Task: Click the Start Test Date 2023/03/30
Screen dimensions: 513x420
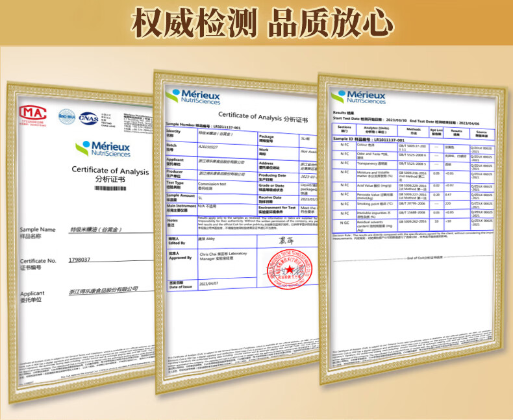Action: (x=369, y=119)
